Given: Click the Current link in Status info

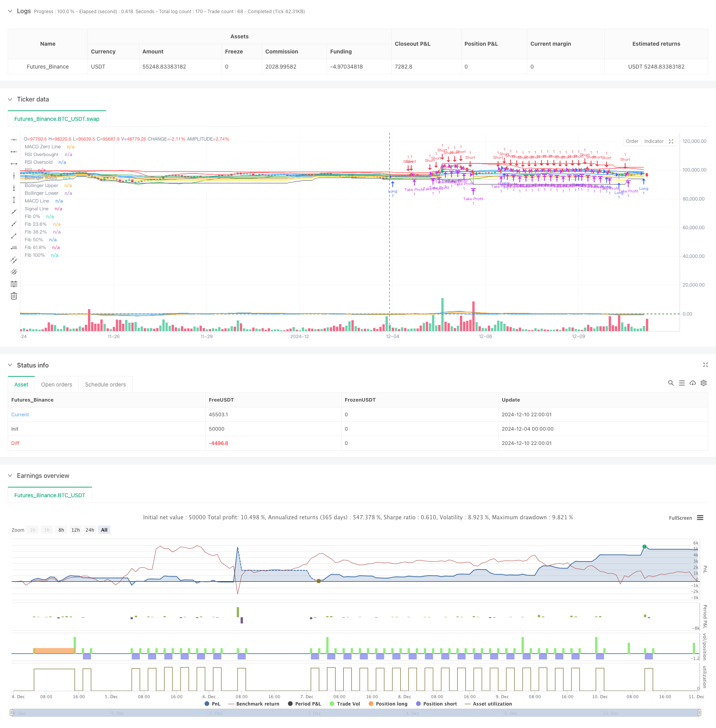Looking at the screenshot, I should pos(20,414).
